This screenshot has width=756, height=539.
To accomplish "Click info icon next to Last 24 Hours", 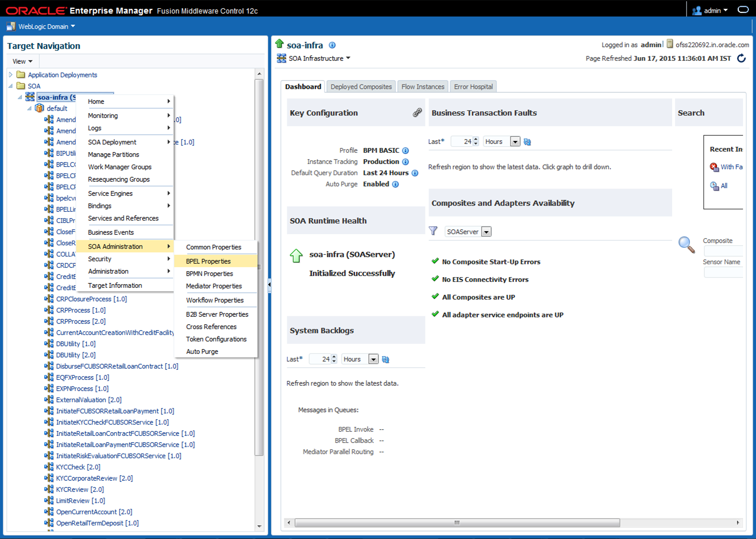I will point(415,173).
